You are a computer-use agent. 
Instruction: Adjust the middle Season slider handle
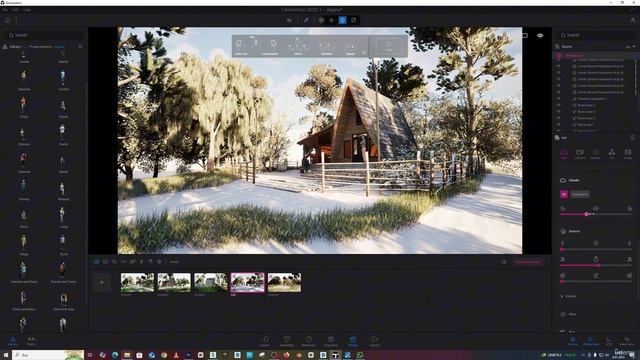pos(598,265)
